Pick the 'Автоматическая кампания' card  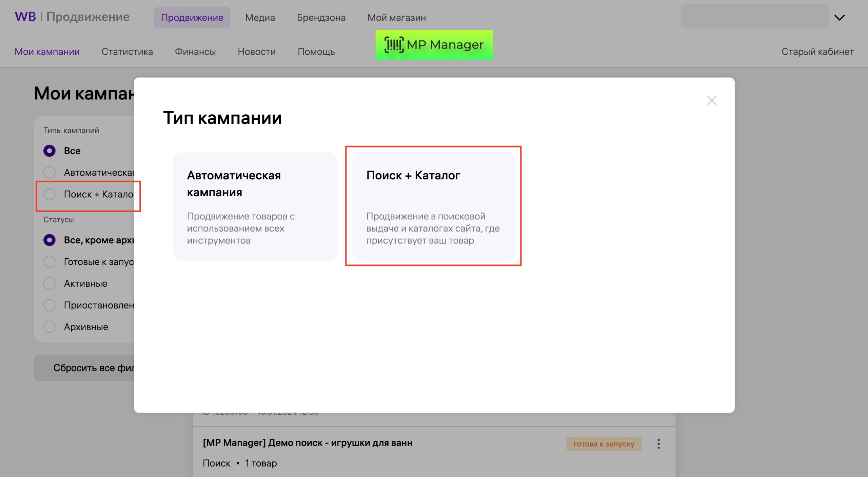[x=255, y=206]
